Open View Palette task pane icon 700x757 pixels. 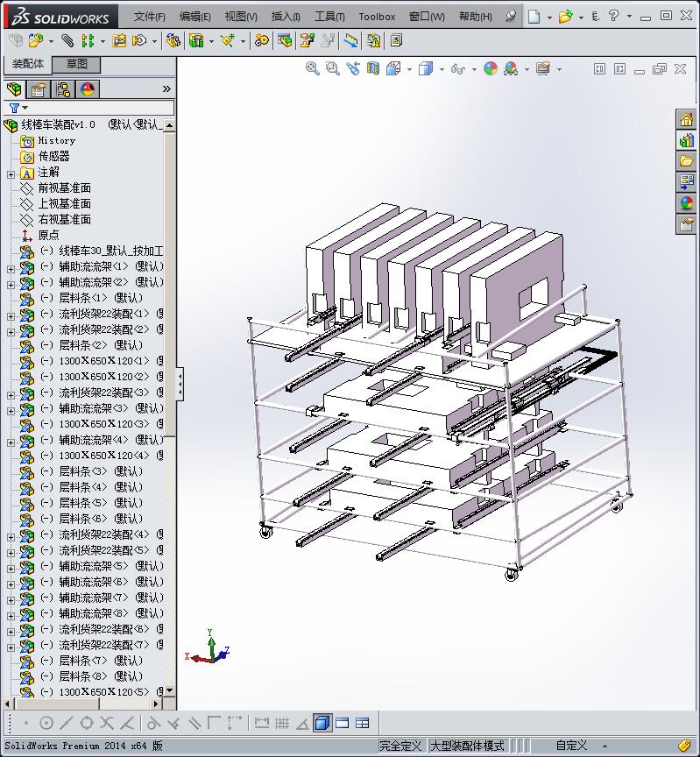(x=687, y=182)
